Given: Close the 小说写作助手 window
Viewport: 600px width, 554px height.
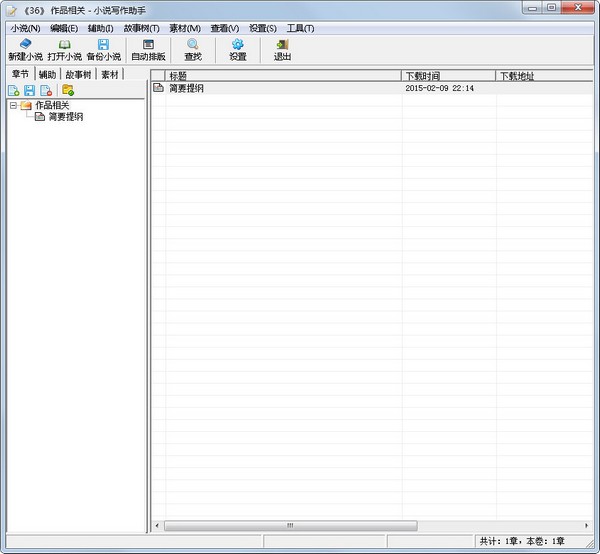Looking at the screenshot, I should click(578, 8).
